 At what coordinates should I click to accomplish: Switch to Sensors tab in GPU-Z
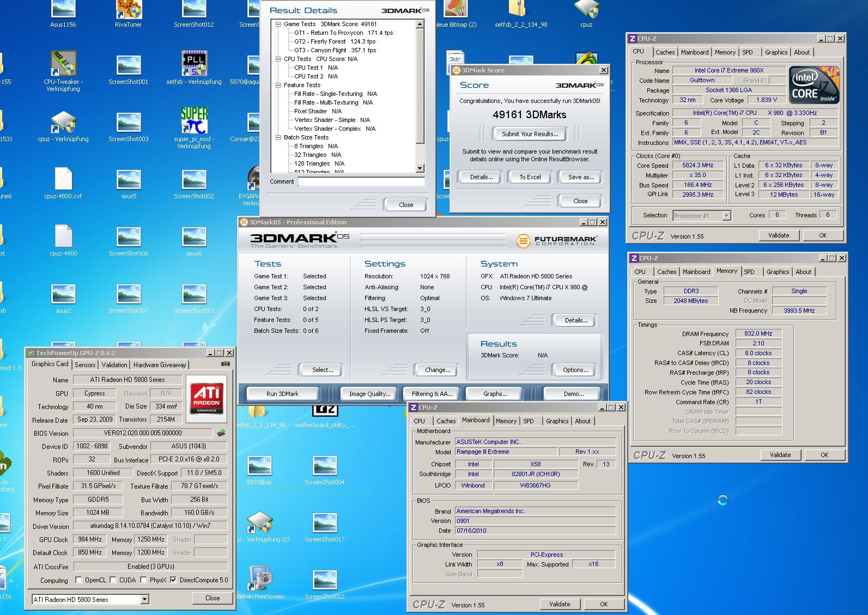coord(85,365)
